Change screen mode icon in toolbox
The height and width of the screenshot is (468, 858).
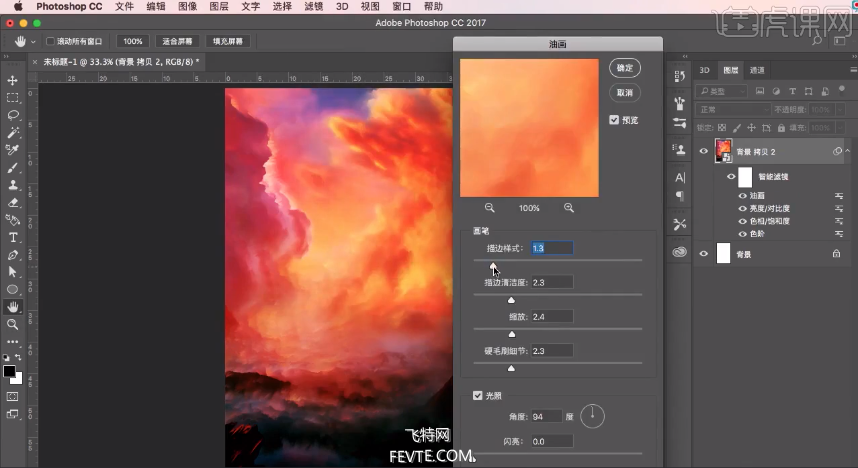pos(13,414)
